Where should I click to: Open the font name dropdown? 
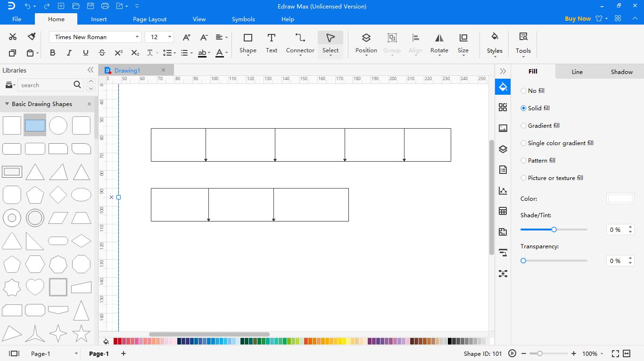click(137, 37)
